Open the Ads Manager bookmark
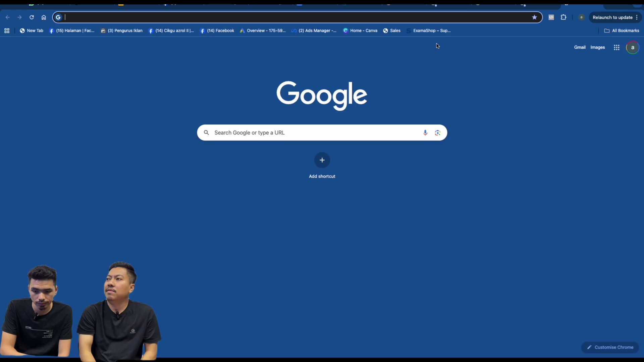The image size is (644, 362). 314,31
